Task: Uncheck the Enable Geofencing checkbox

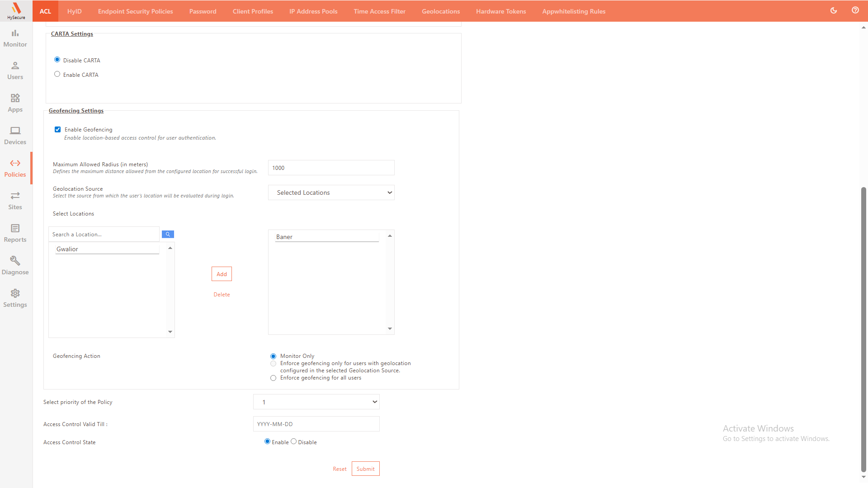Action: click(x=57, y=130)
